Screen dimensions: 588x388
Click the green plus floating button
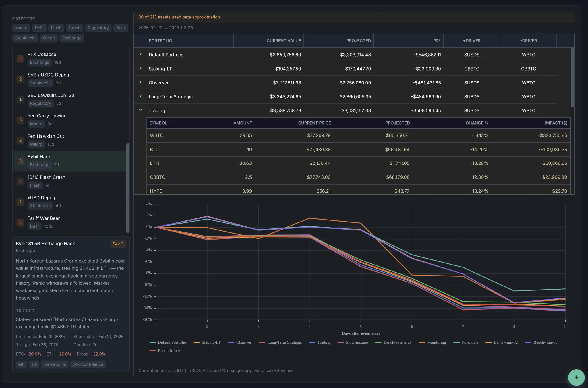pyautogui.click(x=576, y=377)
